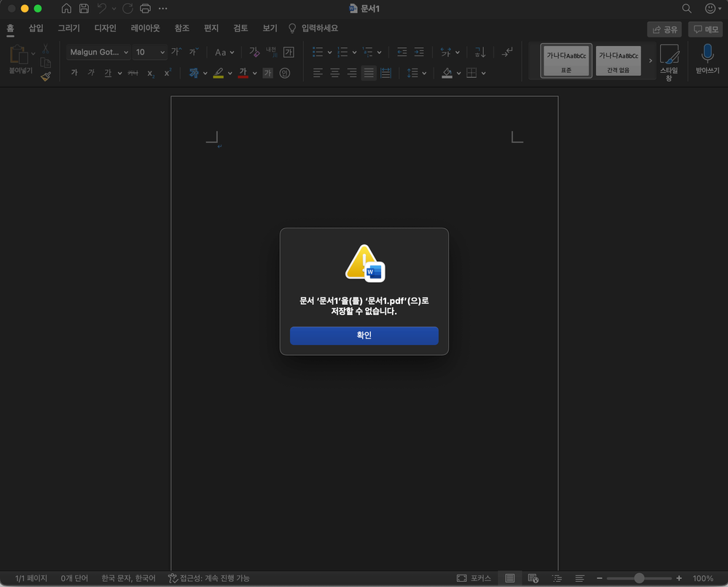Click the sort icon

click(480, 52)
